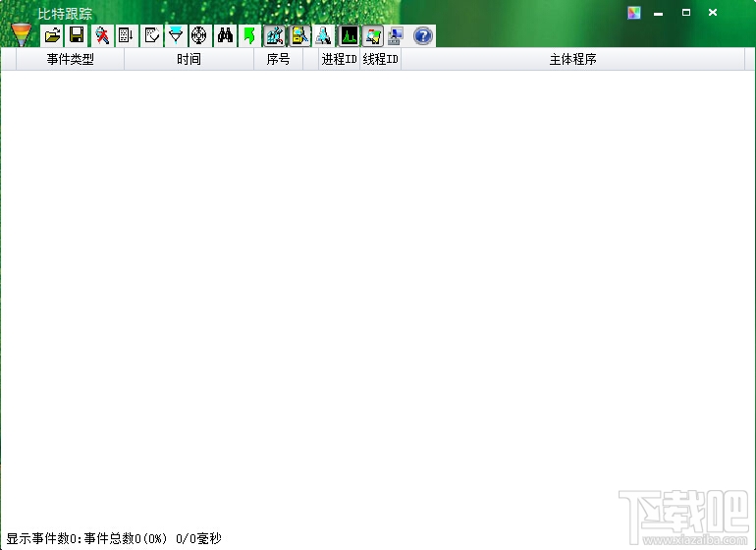Select the crosshair target window icon
The image size is (756, 550).
(199, 35)
